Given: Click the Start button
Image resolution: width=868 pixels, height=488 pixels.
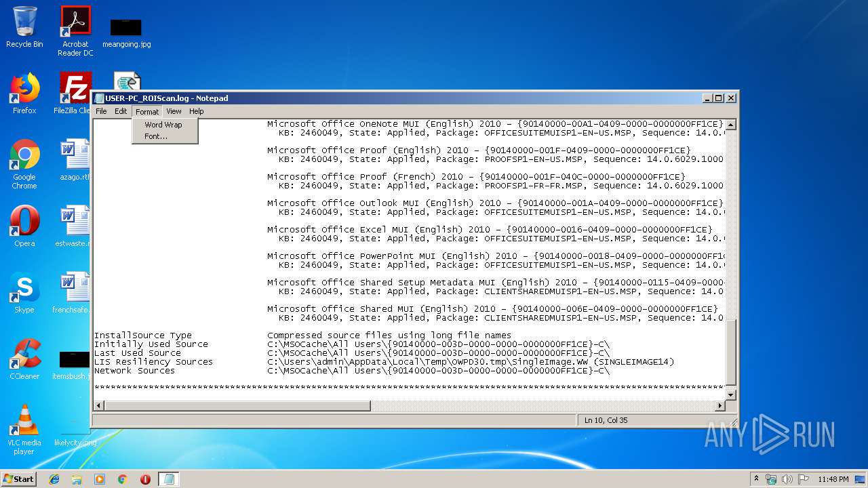Looking at the screenshot, I should [x=18, y=479].
